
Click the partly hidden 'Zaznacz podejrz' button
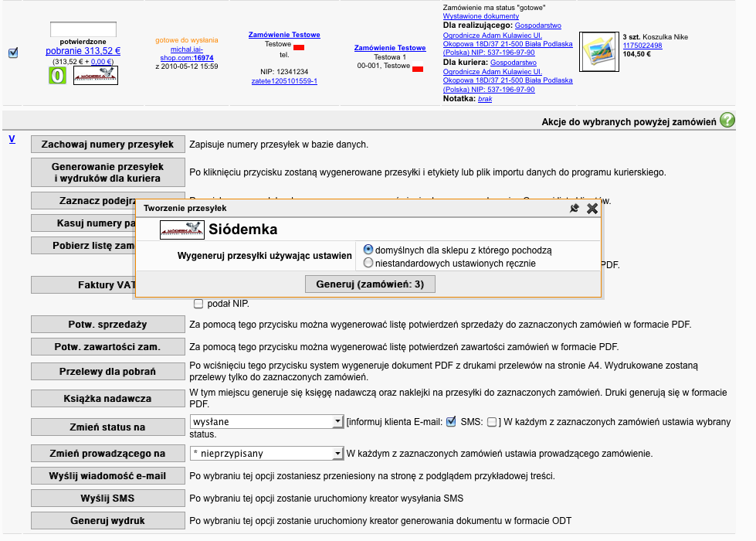[x=83, y=200]
